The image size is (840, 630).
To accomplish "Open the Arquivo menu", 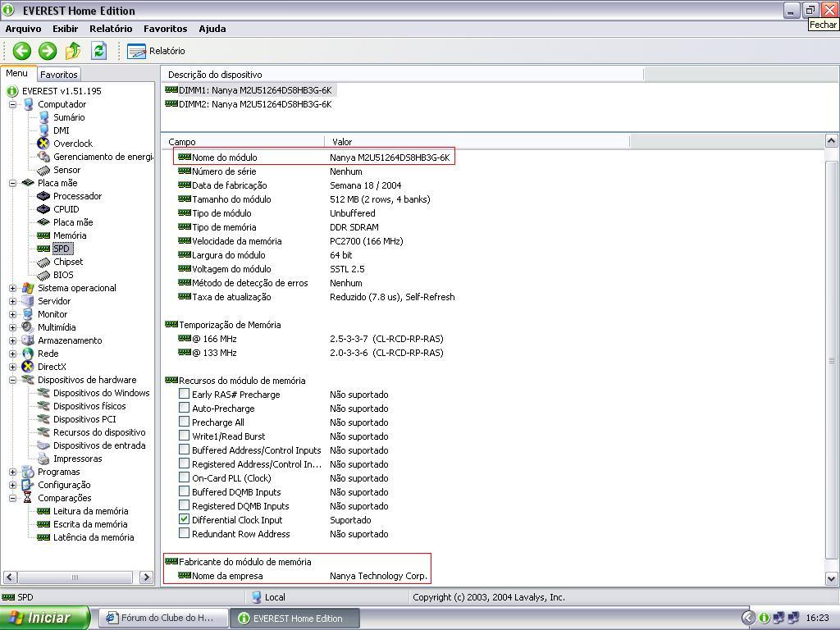I will pos(23,29).
